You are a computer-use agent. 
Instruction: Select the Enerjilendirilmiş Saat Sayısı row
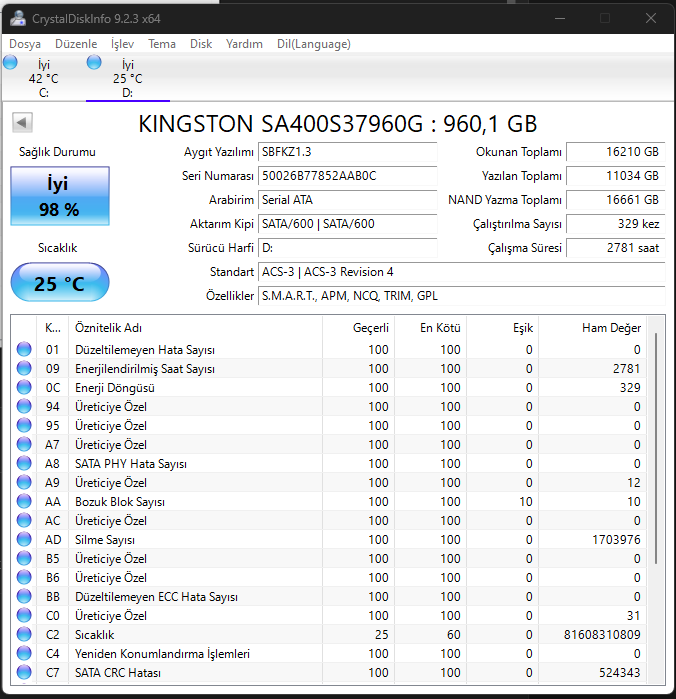pyautogui.click(x=329, y=369)
